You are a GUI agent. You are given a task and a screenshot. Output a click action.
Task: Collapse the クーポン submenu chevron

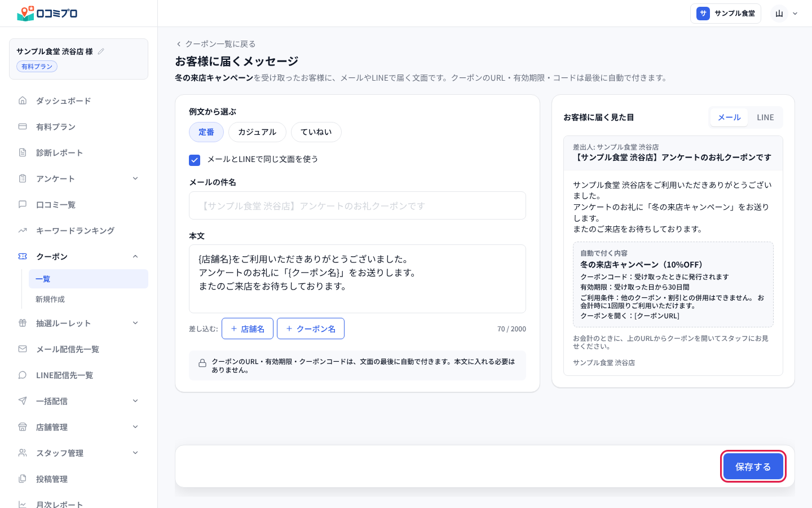[135, 256]
